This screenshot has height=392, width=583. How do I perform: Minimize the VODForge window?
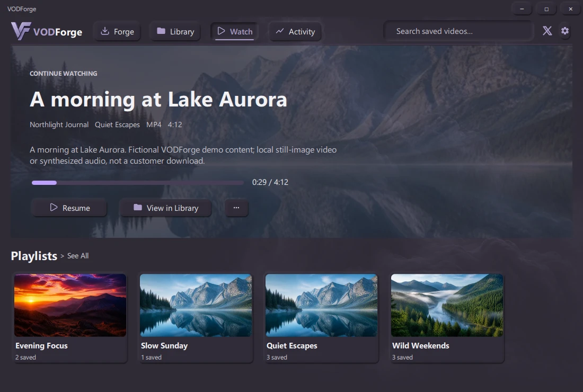[x=522, y=9]
